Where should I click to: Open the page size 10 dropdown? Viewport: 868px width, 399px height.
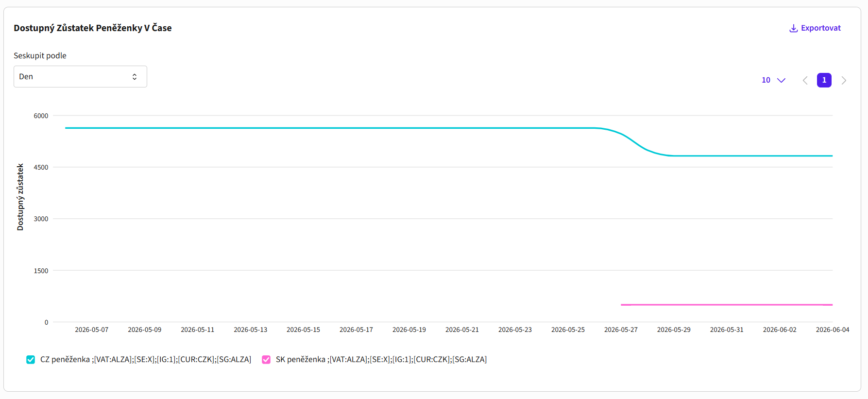click(773, 80)
